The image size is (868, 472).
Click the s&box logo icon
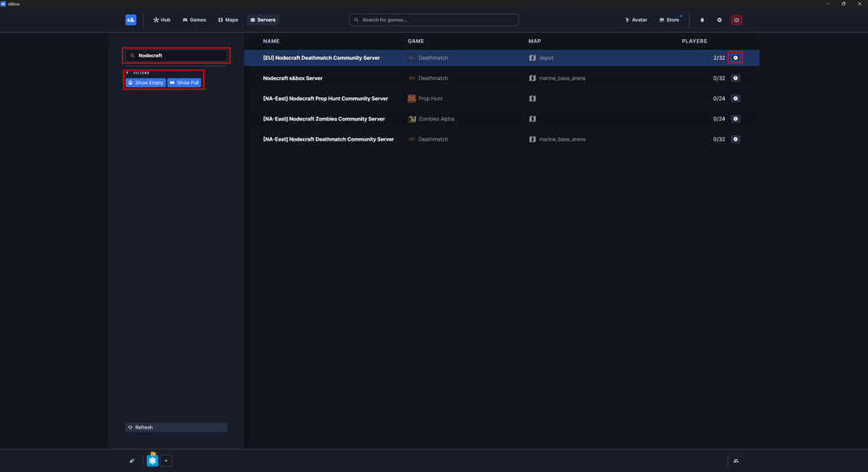[x=131, y=20]
